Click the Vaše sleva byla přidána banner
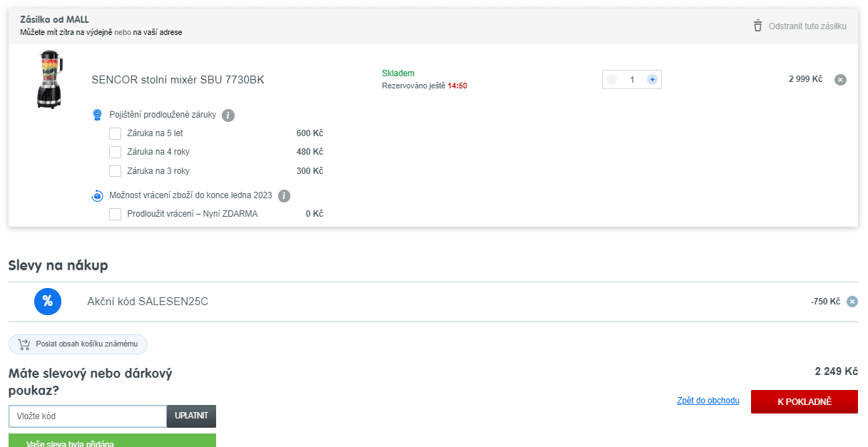The width and height of the screenshot is (868, 447). pos(112,440)
